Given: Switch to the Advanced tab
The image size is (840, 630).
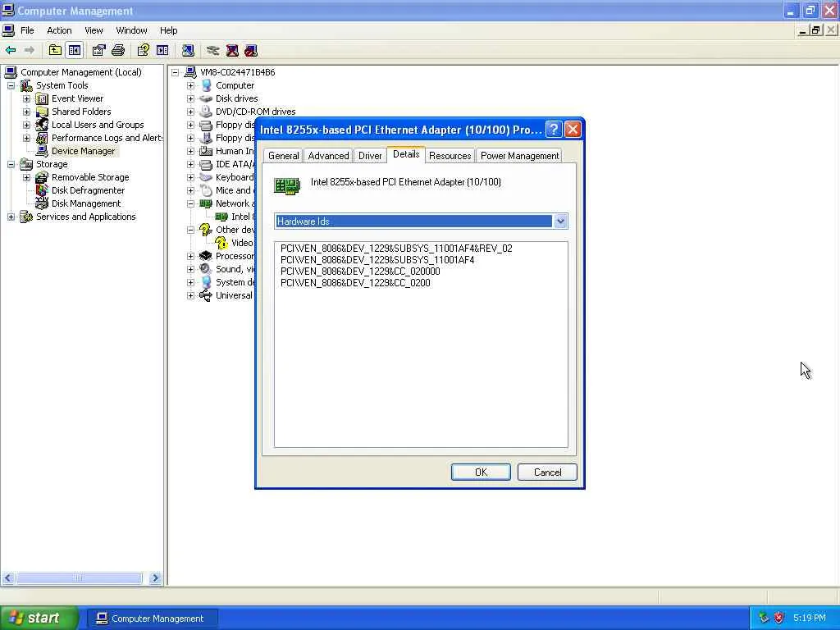Looking at the screenshot, I should (328, 156).
